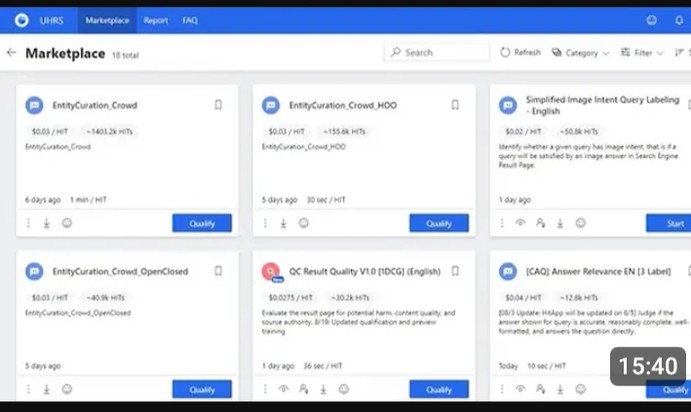Open more options on EntityCuration_Crowd card

click(x=28, y=223)
